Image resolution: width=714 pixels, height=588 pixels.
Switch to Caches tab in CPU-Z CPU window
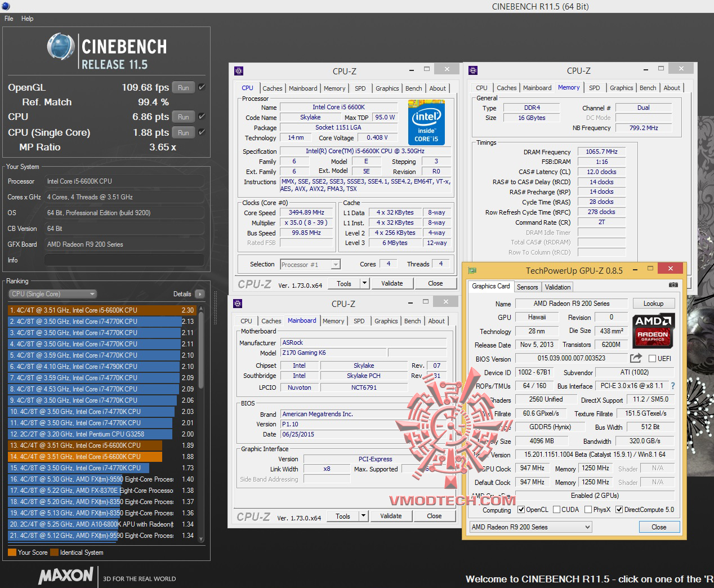pyautogui.click(x=273, y=88)
